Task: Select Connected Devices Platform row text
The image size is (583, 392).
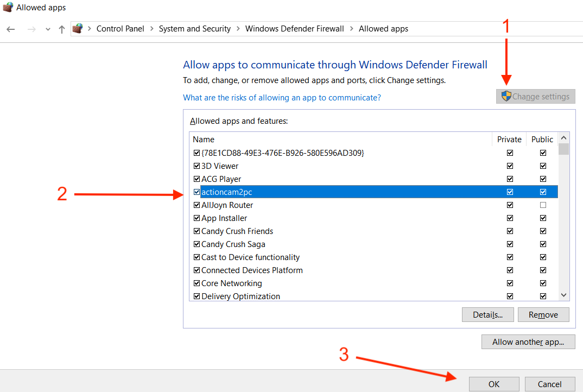Action: (x=252, y=270)
